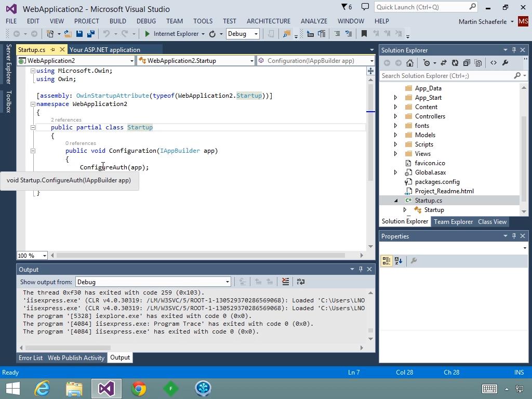
Task: Click View Code icon in Solution Explorer
Action: 494,63
